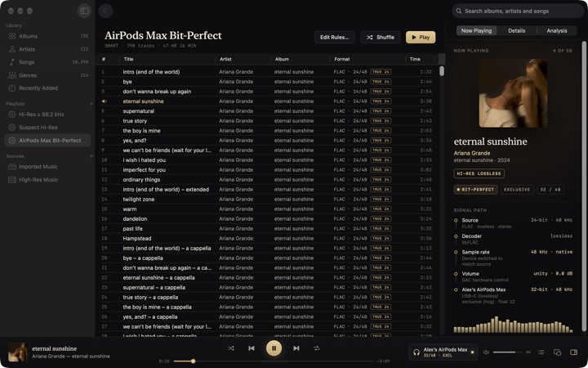Toggle the right inspector panel icon
The height and width of the screenshot is (368, 588).
pos(574,352)
